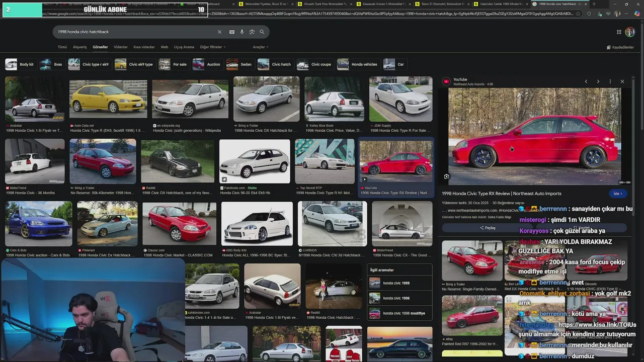Go to next image in preview panel

(598, 81)
